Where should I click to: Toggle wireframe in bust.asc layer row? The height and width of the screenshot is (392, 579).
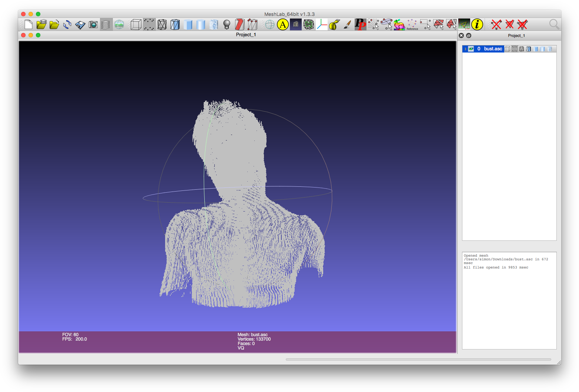[522, 49]
